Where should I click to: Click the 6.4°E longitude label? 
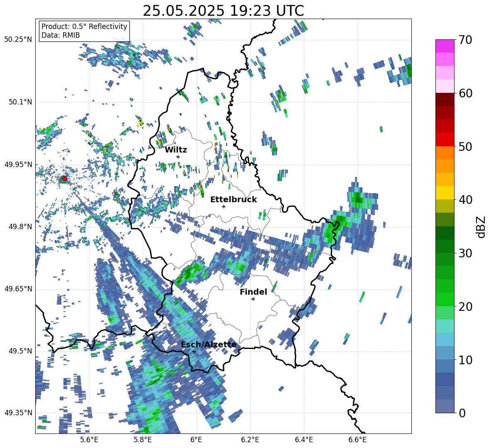tap(304, 440)
